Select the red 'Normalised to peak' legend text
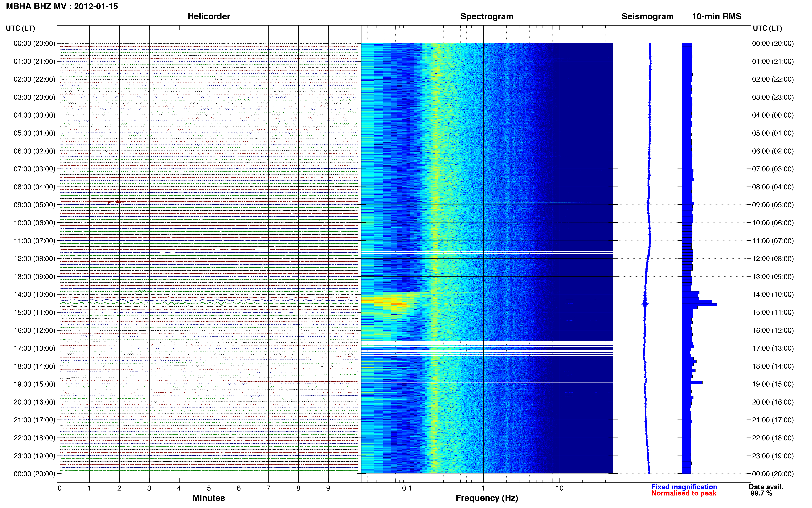 (684, 493)
